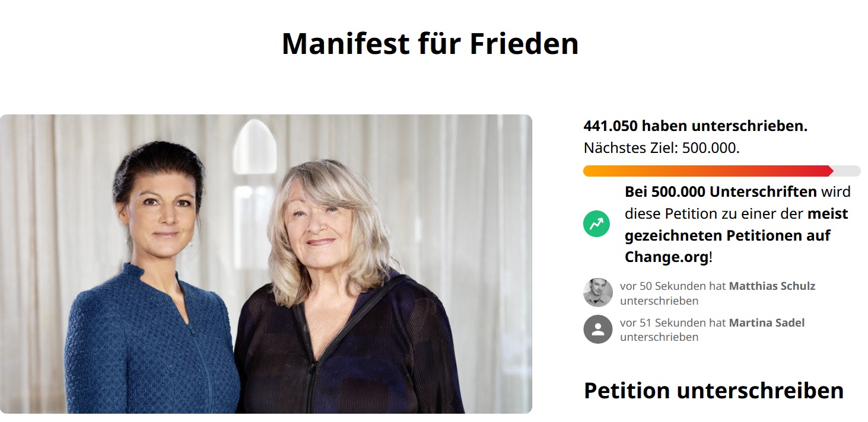868x422 pixels.
Task: Select the "Manifest für Frieden" title
Action: (430, 43)
